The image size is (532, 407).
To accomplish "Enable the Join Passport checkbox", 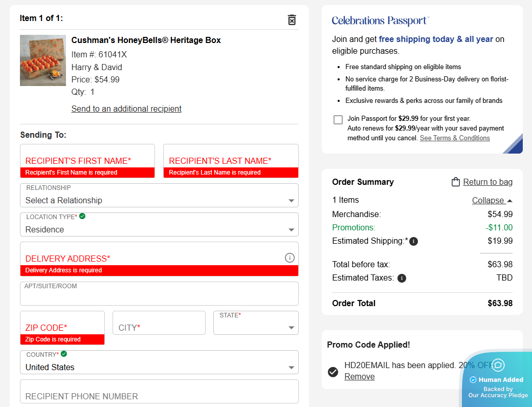I will coord(338,120).
